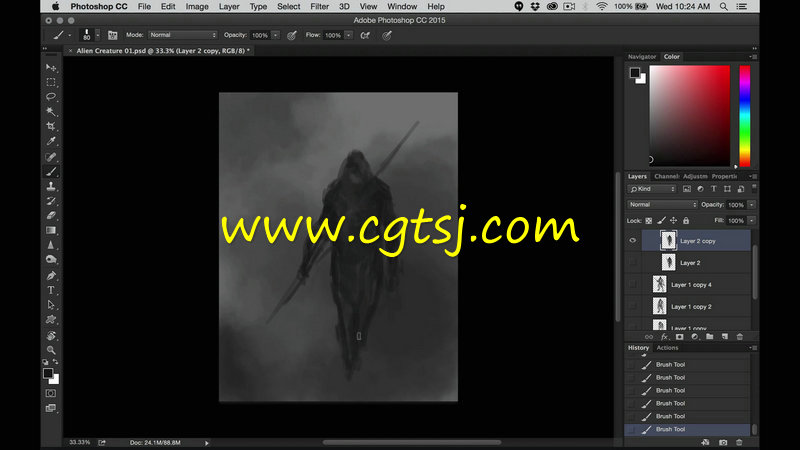The image size is (800, 450).
Task: Select the Eraser tool
Action: [x=51, y=215]
